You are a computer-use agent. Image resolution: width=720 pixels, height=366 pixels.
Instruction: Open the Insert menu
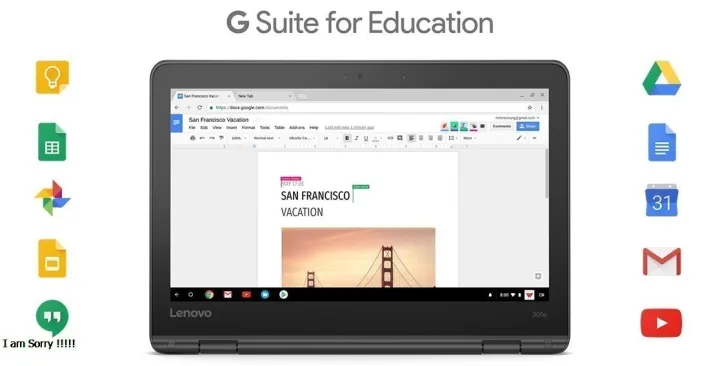tap(231, 128)
